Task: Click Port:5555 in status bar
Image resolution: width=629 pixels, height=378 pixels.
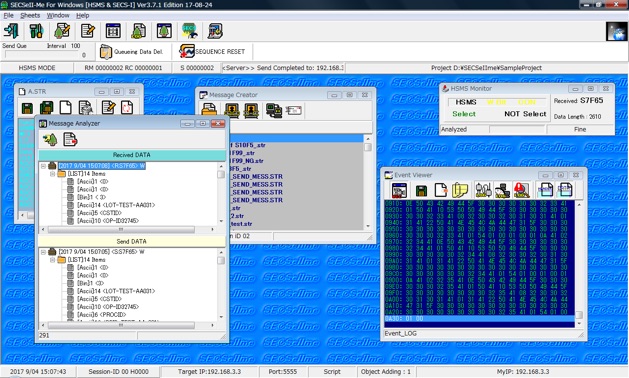Action: pos(283,372)
